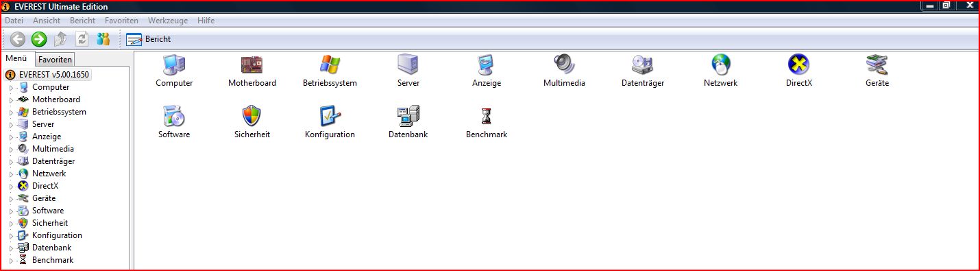Screen dimensions: 980x271
Task: Open the Betriebssystem icon in main pane
Action: pos(330,64)
